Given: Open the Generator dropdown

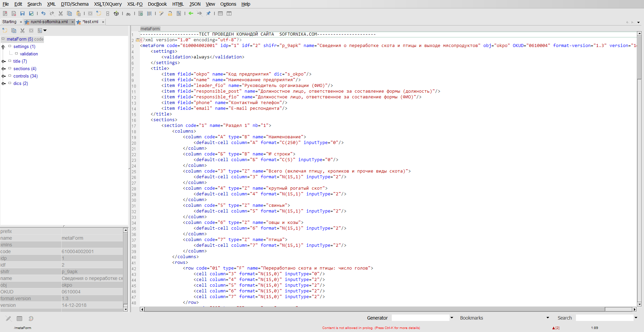Looking at the screenshot, I should (452, 318).
